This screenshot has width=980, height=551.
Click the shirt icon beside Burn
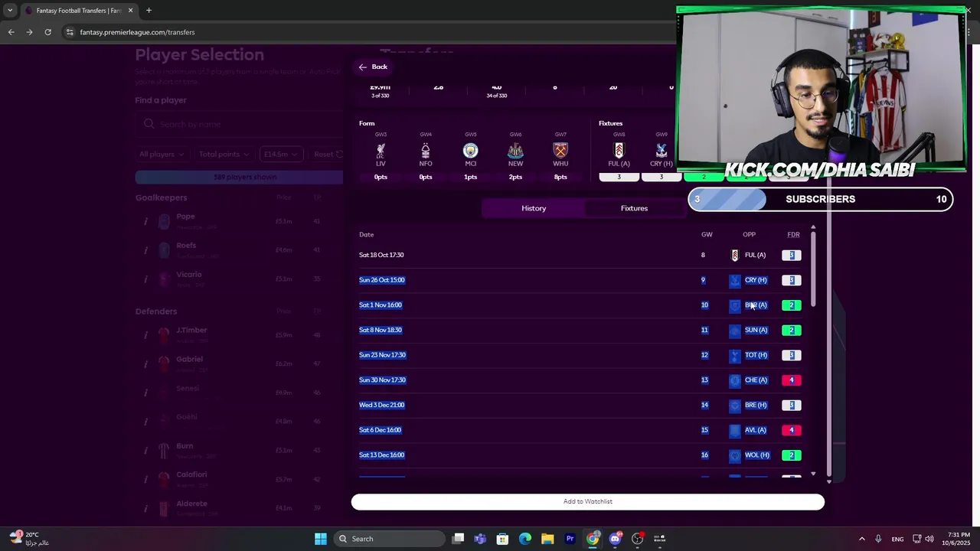(164, 450)
